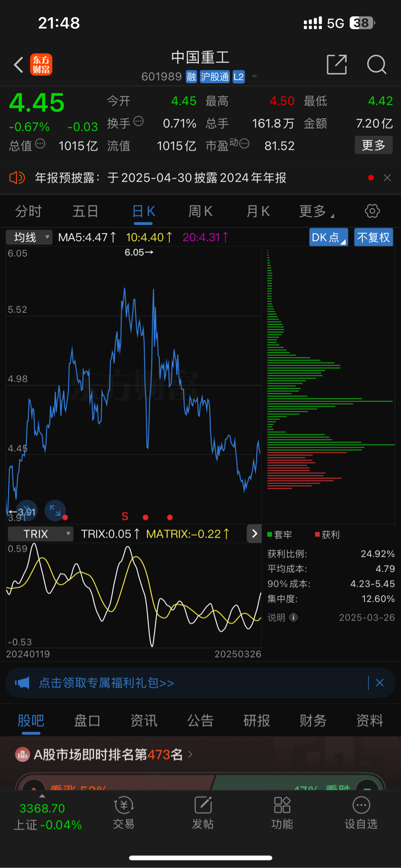The width and height of the screenshot is (401, 868).
Task: Open the 功能 functions icon
Action: pyautogui.click(x=282, y=813)
